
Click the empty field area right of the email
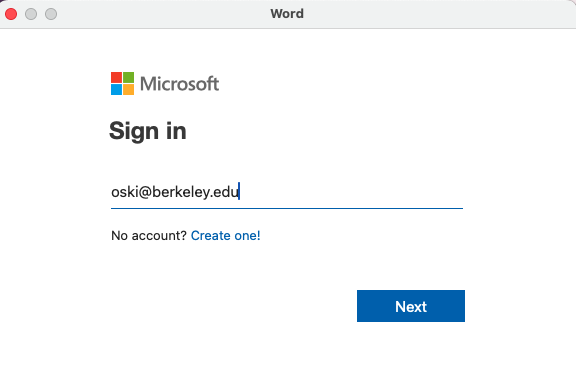(x=351, y=192)
